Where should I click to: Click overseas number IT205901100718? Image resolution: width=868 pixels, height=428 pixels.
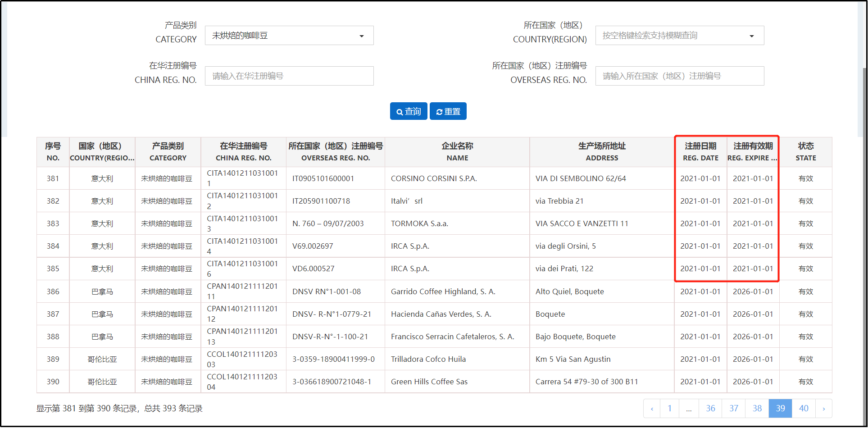coord(321,201)
